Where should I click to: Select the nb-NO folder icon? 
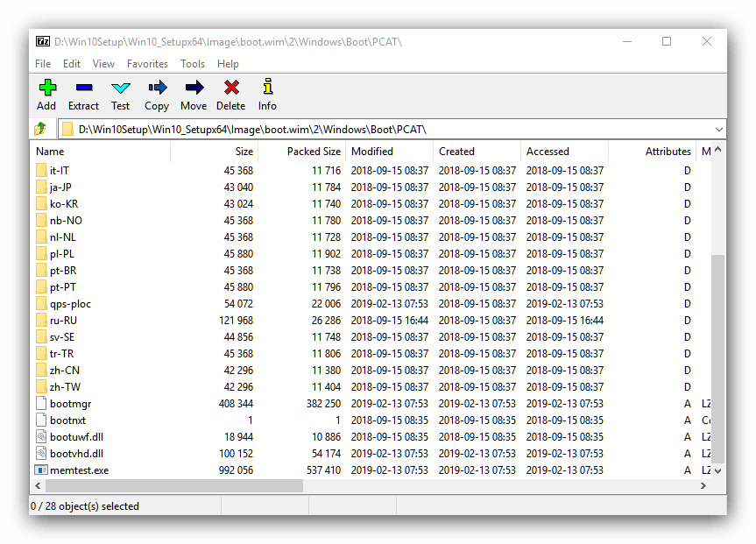point(41,221)
